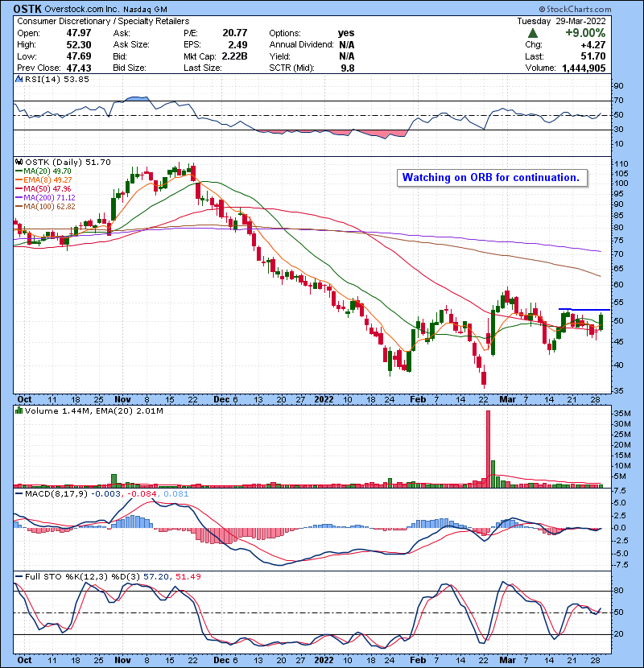Click the Full STO %D value 51.49

188,576
